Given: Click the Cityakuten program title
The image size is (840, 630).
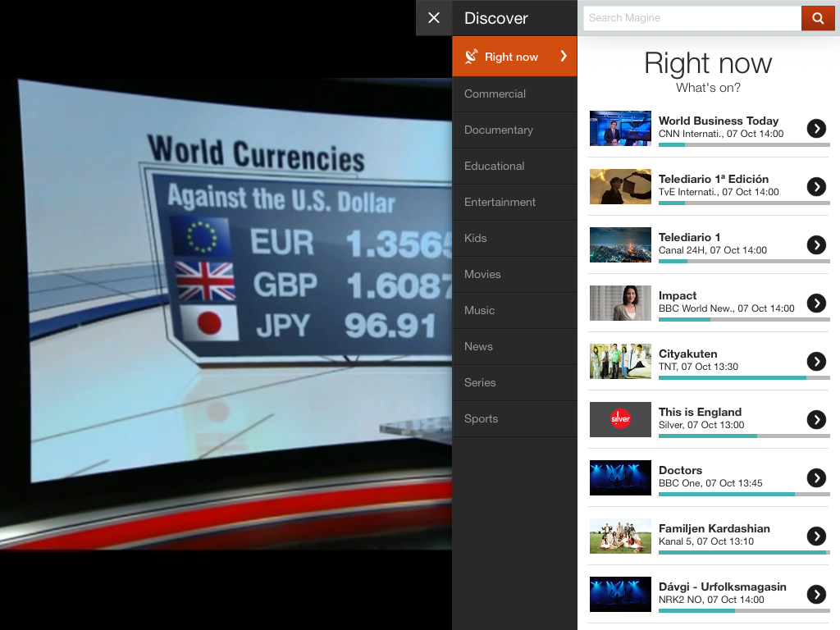Looking at the screenshot, I should coord(688,354).
